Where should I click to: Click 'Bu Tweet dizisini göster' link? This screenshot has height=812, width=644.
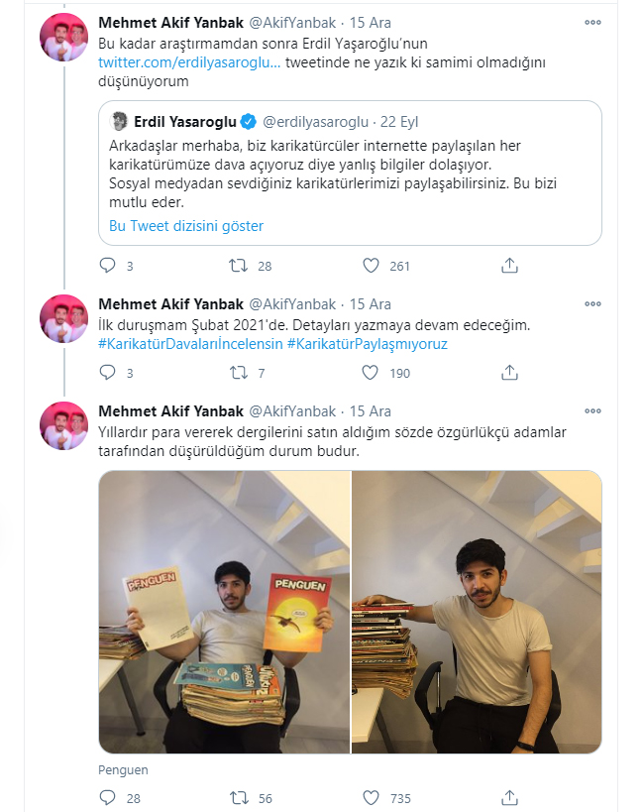186,226
